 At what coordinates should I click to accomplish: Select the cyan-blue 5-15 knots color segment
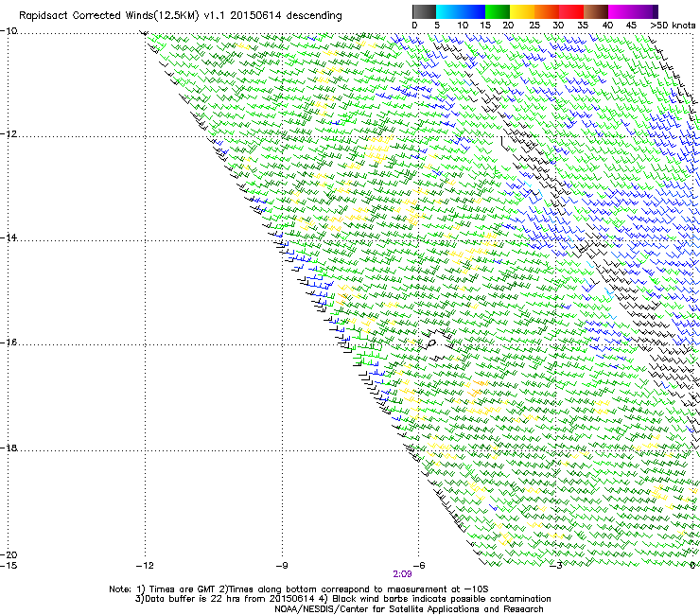[x=461, y=11]
